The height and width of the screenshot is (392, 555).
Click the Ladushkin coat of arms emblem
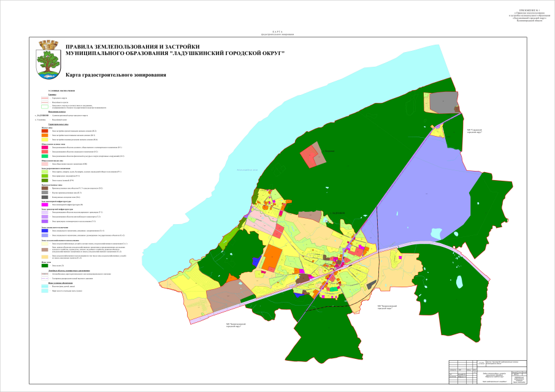(49, 60)
